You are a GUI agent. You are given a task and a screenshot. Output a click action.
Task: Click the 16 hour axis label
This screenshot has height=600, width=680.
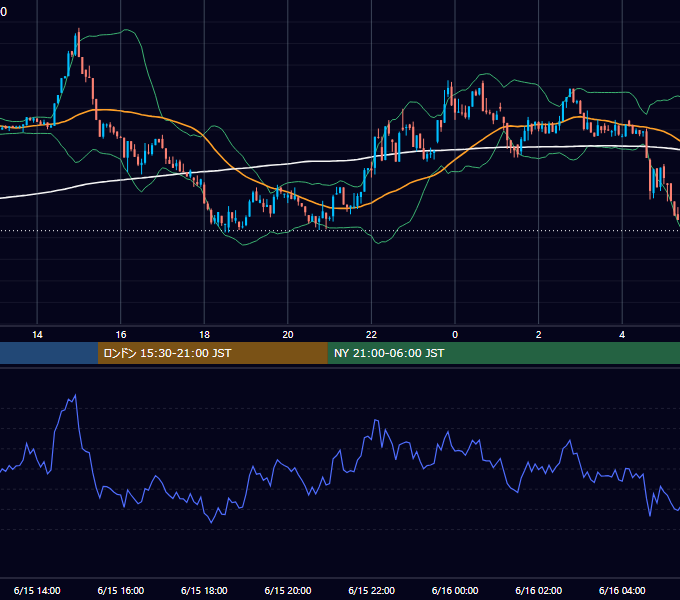[x=121, y=335]
